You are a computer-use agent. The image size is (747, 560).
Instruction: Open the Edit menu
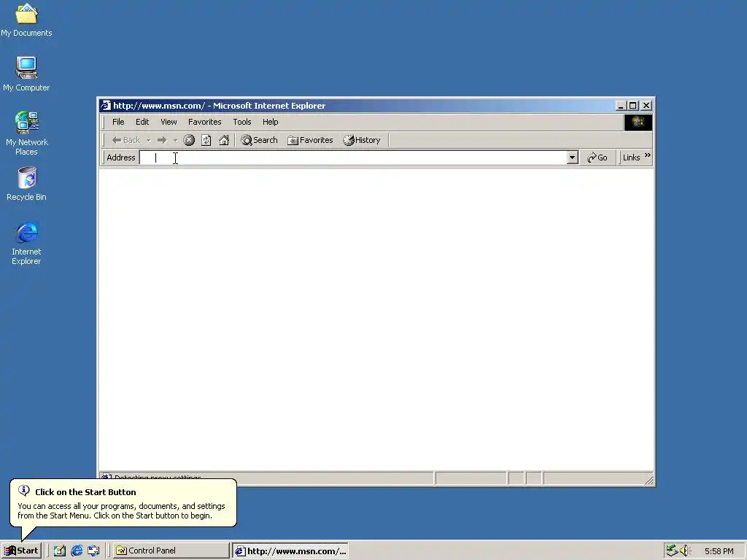(142, 122)
